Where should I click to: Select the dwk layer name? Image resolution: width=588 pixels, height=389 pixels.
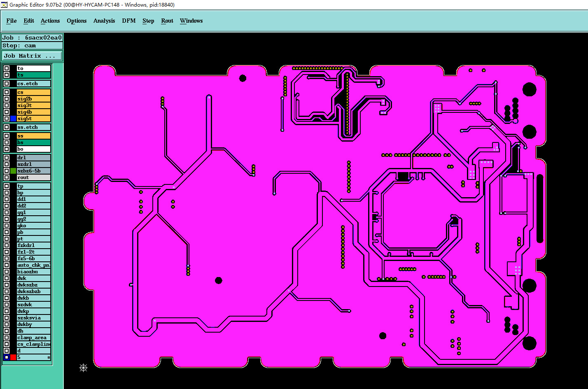pos(34,278)
